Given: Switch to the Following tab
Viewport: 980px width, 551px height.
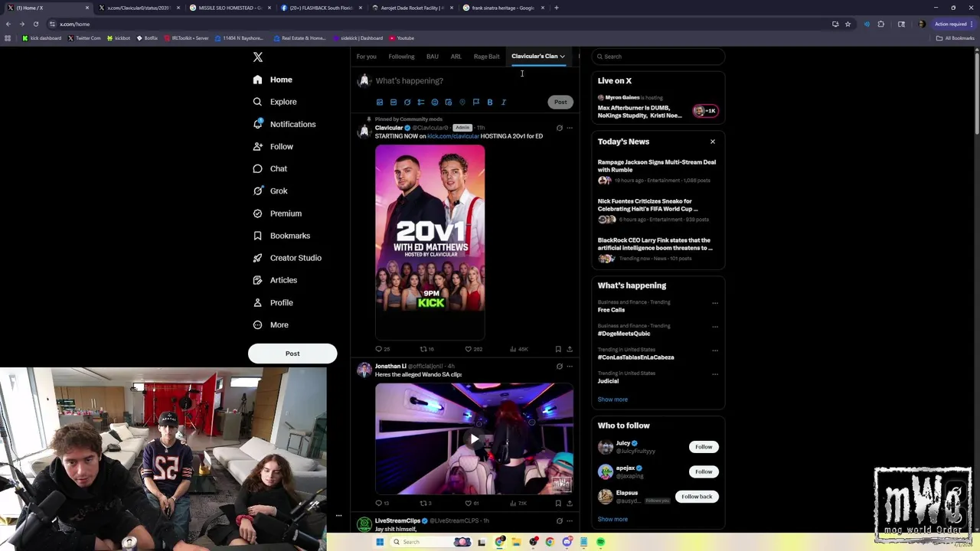Looking at the screenshot, I should 401,56.
